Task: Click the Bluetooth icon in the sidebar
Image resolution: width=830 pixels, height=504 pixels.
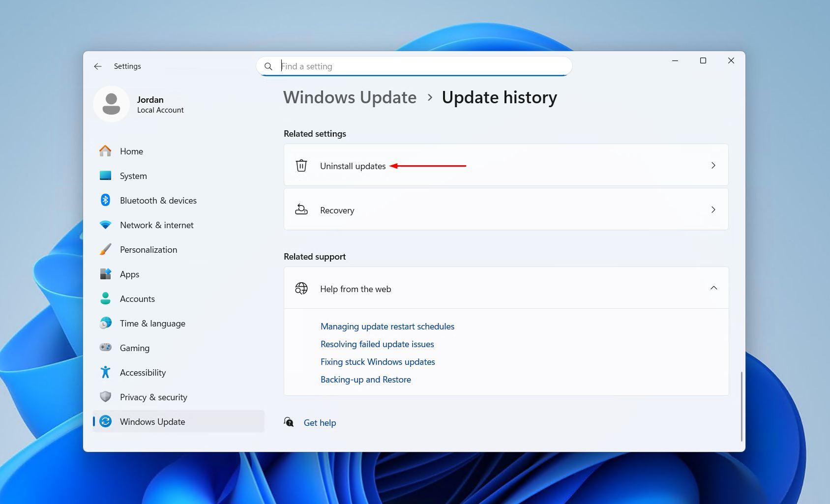Action: 105,200
